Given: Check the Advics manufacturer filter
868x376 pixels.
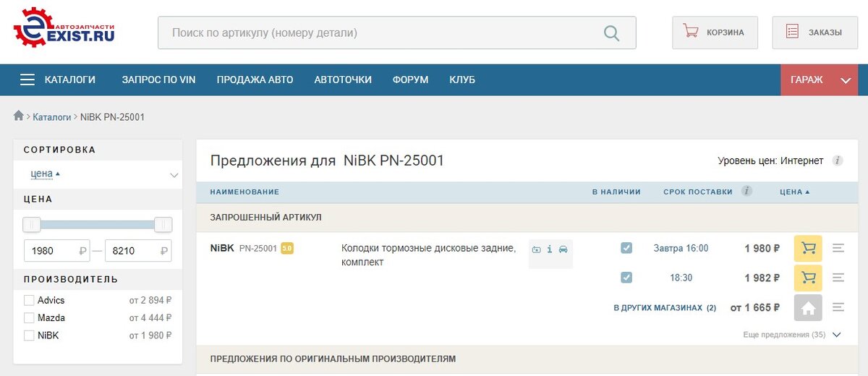Looking at the screenshot, I should coord(29,300).
